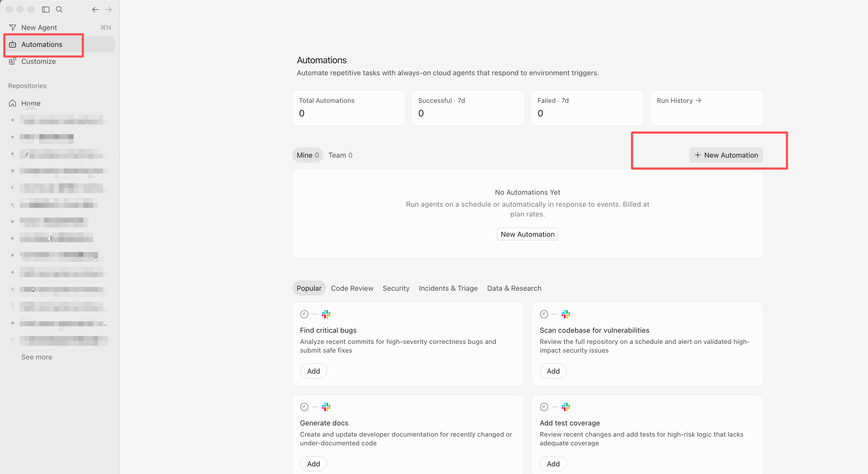868x474 pixels.
Task: Click the Generate docs title
Action: [x=324, y=423]
